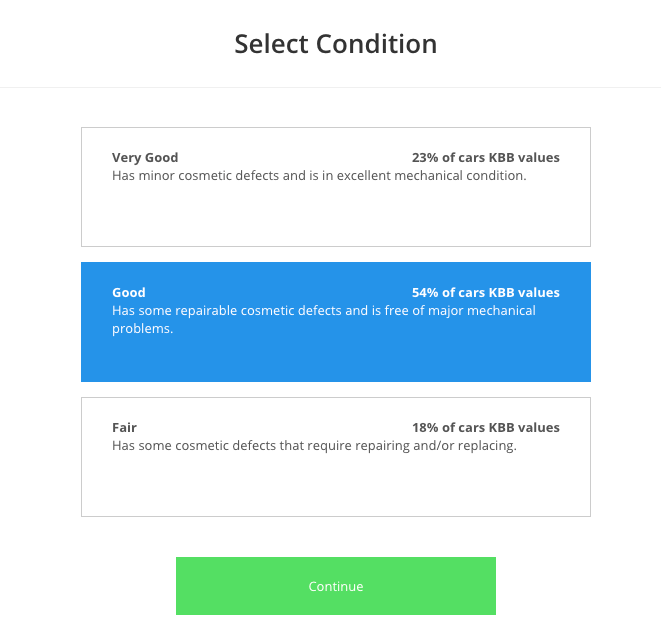
Task: Click "54% of cars KBB values" label
Action: point(485,292)
